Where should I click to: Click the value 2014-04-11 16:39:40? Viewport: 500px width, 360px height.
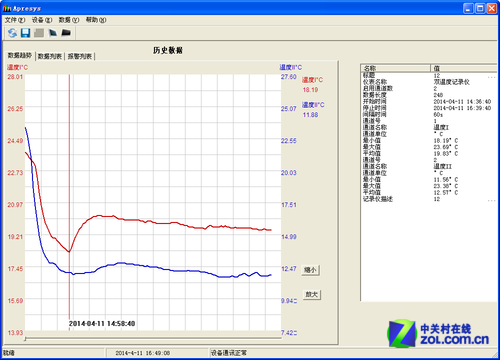462,108
